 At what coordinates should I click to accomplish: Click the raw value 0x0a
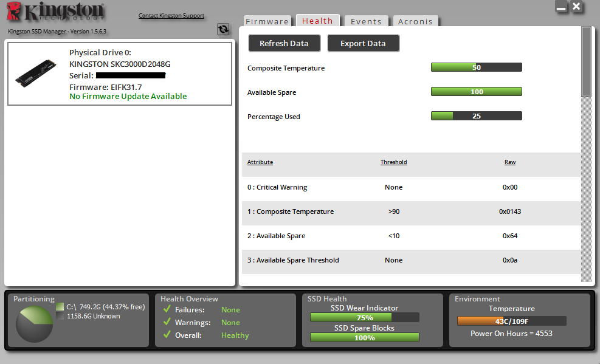tap(510, 260)
